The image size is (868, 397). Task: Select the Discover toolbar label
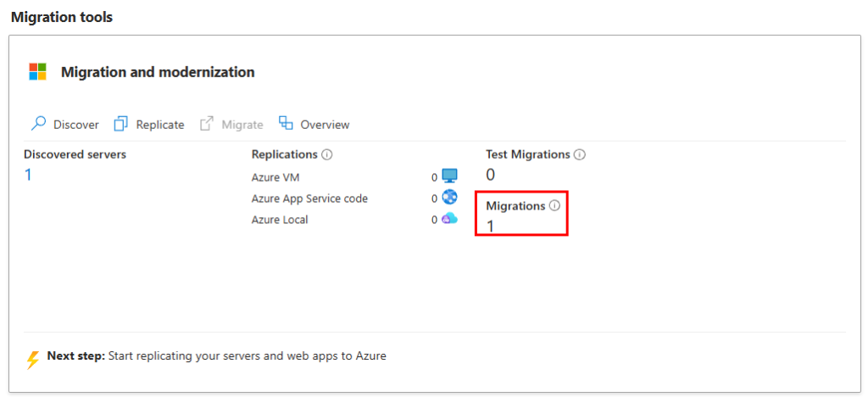75,125
